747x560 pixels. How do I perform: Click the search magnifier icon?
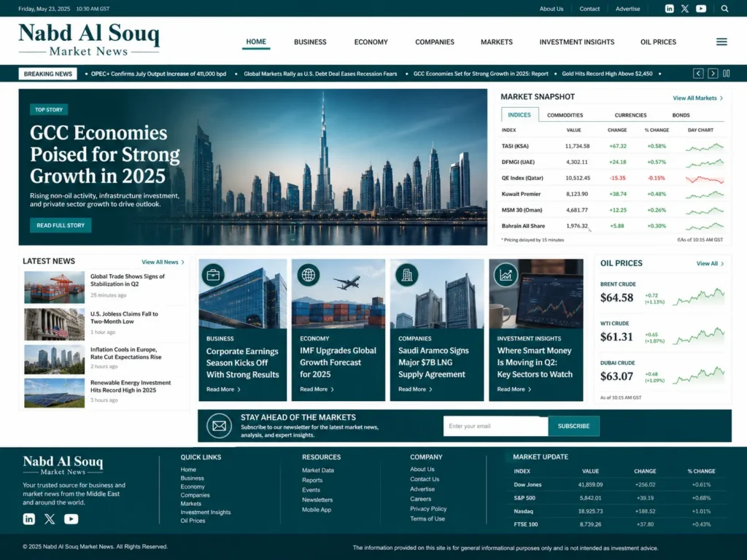(x=724, y=9)
